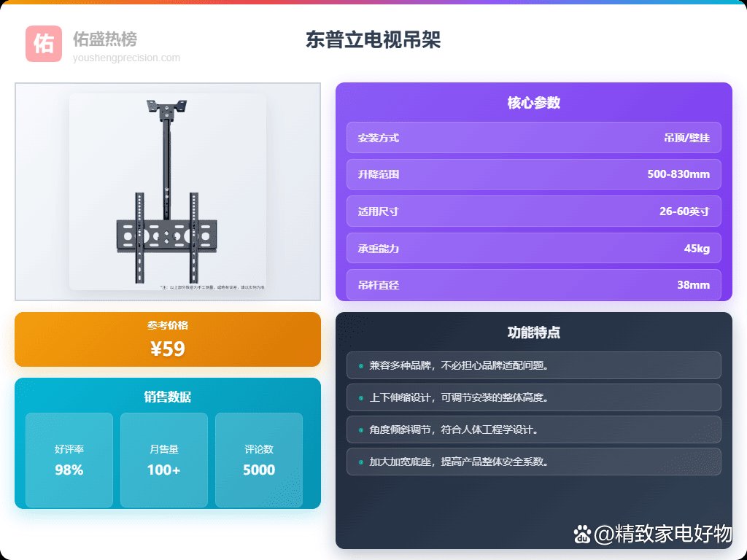Click the 月售量 100+ tile
This screenshot has height=560, width=747.
point(164,460)
